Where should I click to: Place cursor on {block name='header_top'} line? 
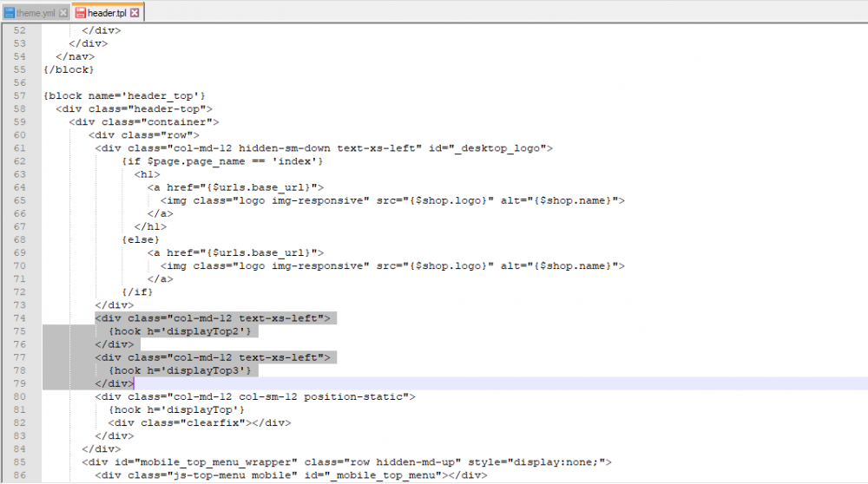pos(124,95)
